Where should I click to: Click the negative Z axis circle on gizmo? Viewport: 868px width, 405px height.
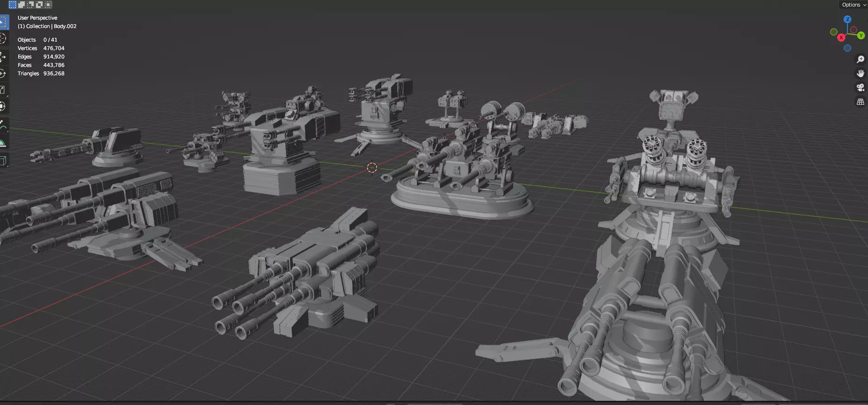[x=847, y=48]
